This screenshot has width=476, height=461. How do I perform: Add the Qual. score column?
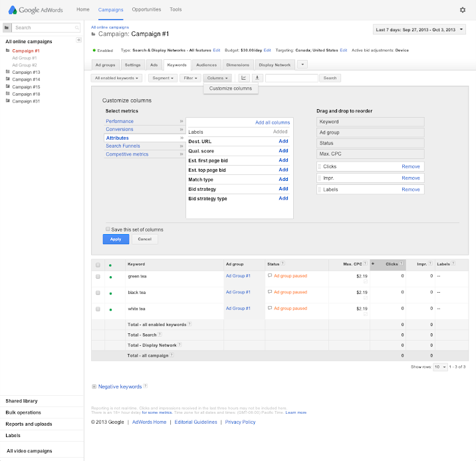[x=283, y=151]
